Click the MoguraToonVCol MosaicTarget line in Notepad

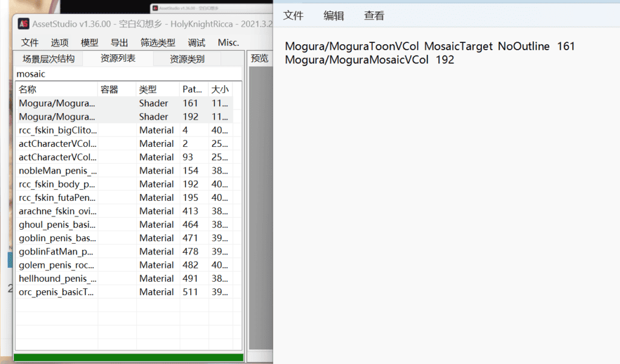pyautogui.click(x=430, y=46)
